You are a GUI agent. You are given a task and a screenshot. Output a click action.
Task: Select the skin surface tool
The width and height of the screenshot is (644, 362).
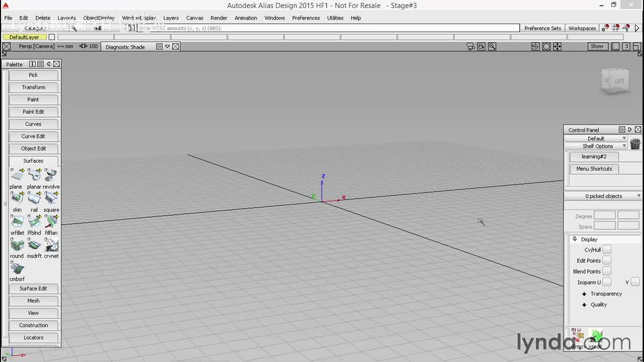pos(17,198)
